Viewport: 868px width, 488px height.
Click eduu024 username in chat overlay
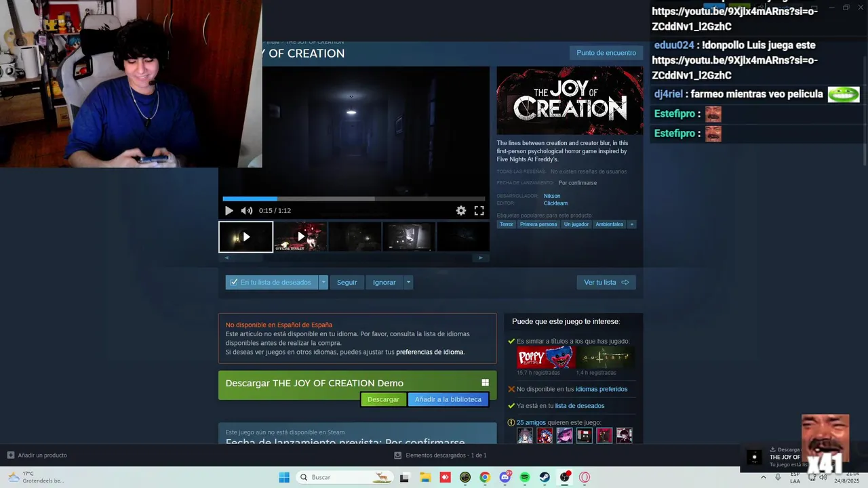click(674, 45)
